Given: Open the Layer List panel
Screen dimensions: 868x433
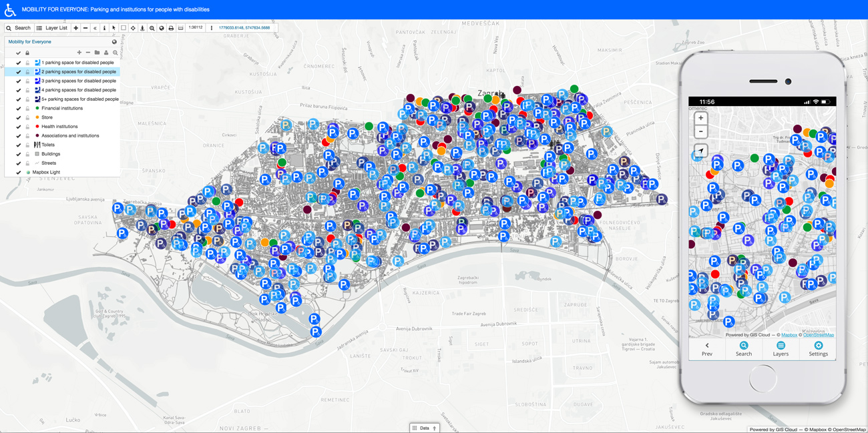Looking at the screenshot, I should 53,27.
